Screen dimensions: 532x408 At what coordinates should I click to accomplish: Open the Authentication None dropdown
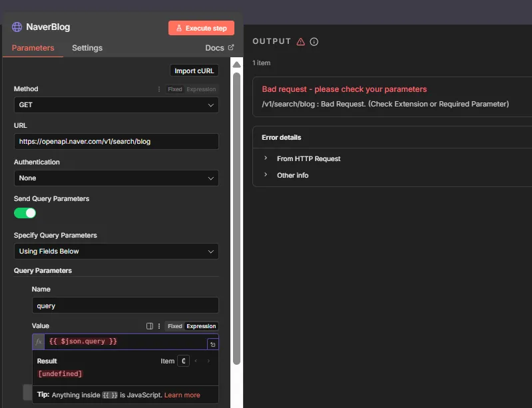(x=117, y=178)
